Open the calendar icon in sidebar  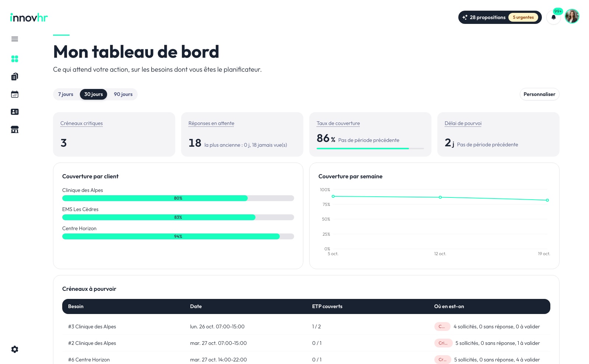(x=15, y=94)
